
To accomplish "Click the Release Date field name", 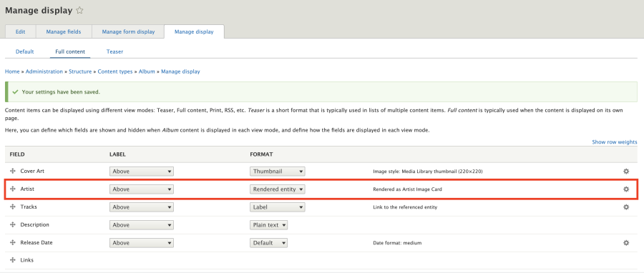I will pyautogui.click(x=36, y=242).
